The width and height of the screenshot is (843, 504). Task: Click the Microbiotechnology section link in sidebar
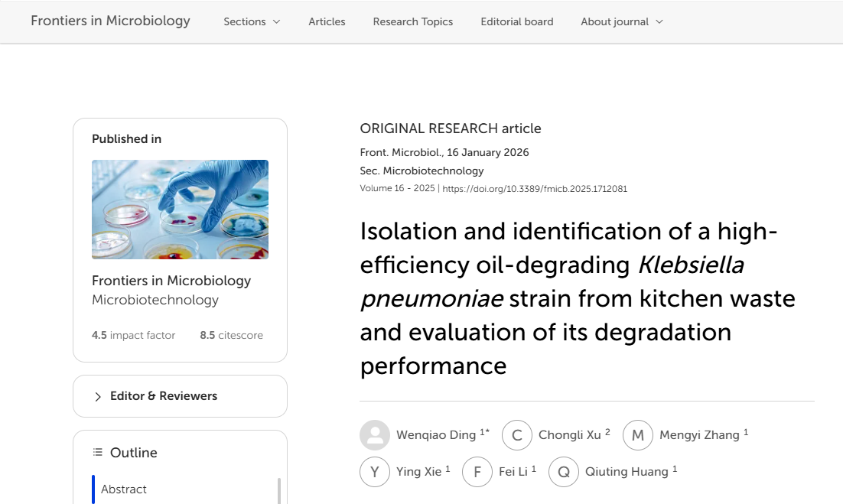(155, 300)
